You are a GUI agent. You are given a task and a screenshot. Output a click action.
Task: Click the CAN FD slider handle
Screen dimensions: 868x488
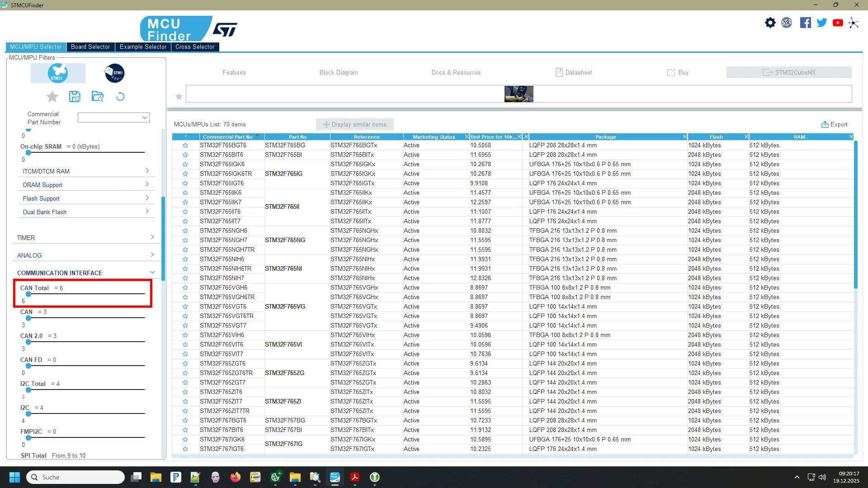pyautogui.click(x=28, y=366)
